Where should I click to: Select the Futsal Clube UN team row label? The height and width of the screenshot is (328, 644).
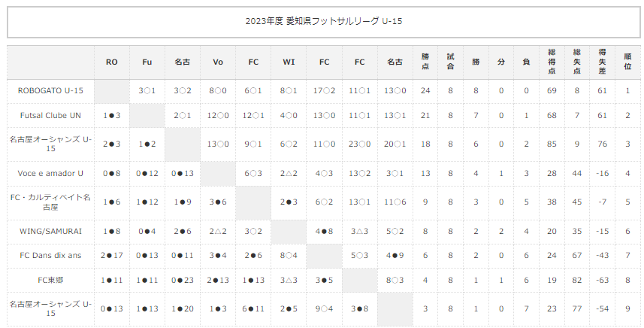(x=50, y=116)
